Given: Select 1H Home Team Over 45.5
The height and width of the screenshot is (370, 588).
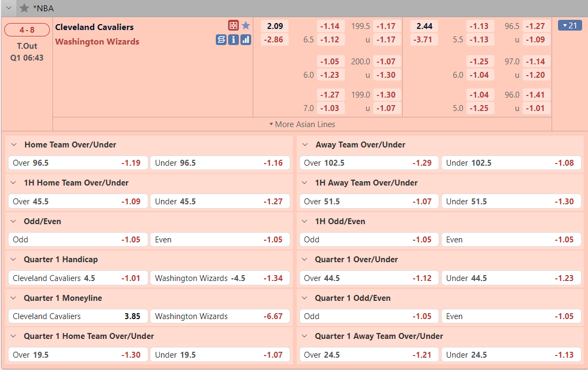Looking at the screenshot, I should 78,201.
